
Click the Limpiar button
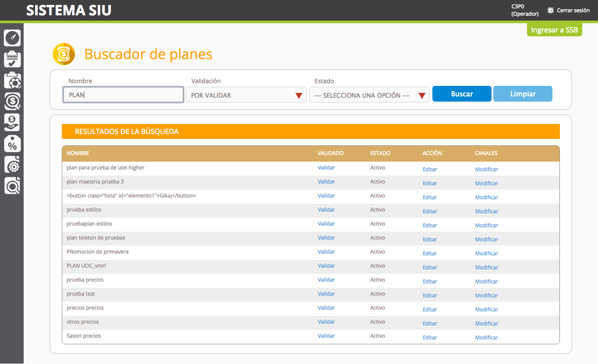pos(523,94)
